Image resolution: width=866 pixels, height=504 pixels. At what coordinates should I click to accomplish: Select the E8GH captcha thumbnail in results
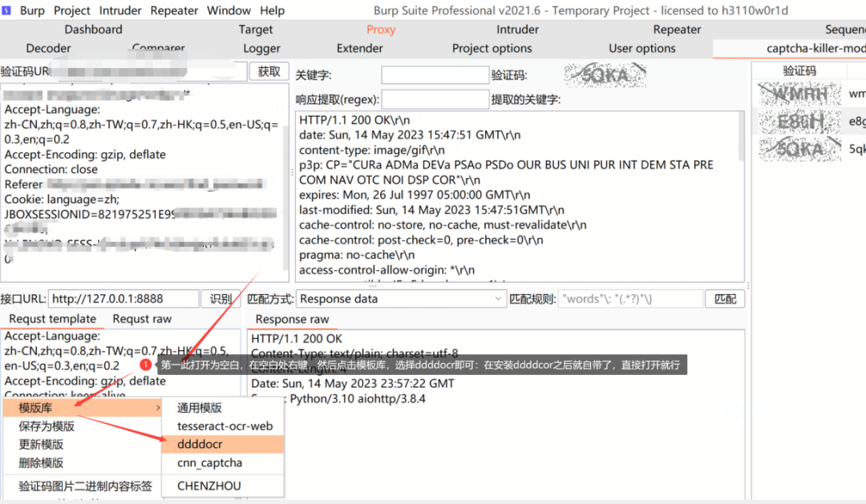[x=799, y=122]
